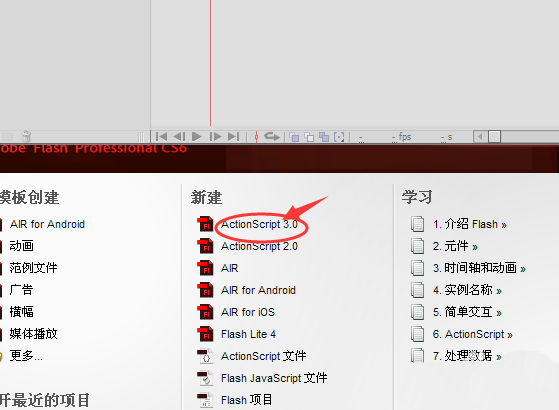This screenshot has height=410, width=559.
Task: Create new Flash JavaScript 文件
Action: click(274, 378)
